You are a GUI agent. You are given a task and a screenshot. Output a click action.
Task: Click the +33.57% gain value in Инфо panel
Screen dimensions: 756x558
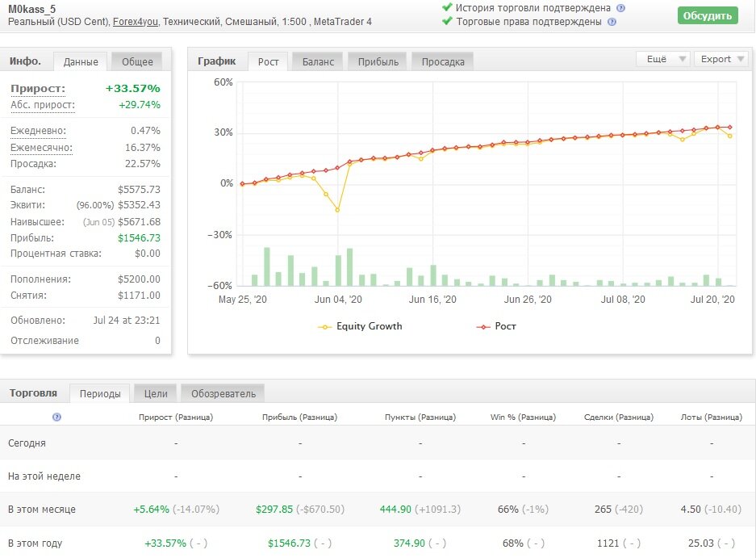[132, 88]
